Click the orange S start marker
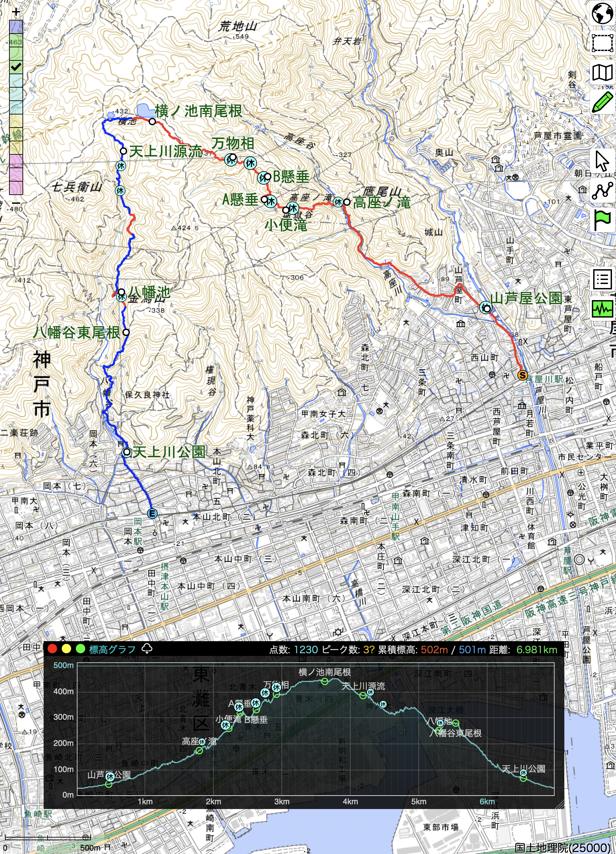The image size is (616, 854). pos(522,375)
